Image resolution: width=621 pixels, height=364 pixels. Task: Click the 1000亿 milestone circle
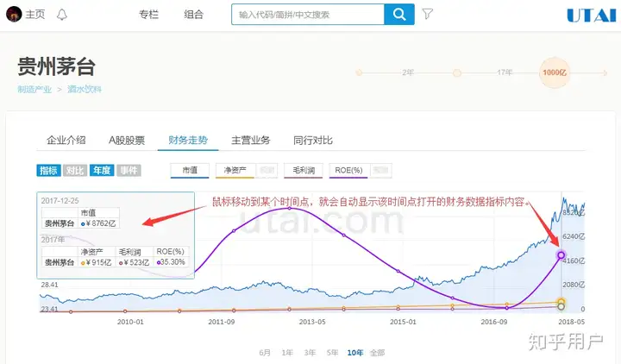coord(555,72)
